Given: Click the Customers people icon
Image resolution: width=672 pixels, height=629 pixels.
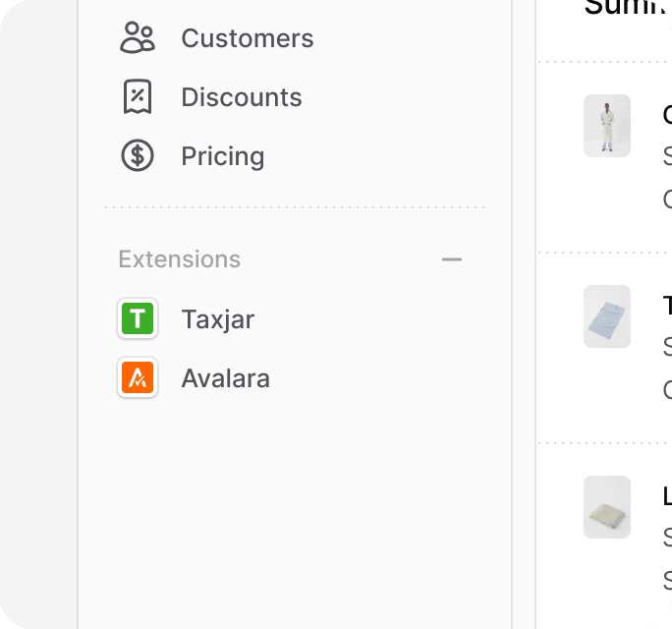Looking at the screenshot, I should 138,37.
